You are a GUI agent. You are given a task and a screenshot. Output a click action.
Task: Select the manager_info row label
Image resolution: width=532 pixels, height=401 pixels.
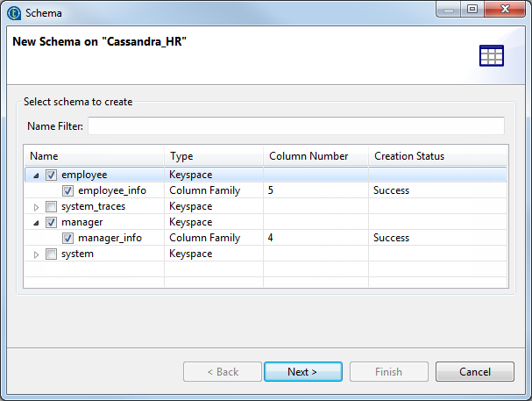tap(110, 238)
